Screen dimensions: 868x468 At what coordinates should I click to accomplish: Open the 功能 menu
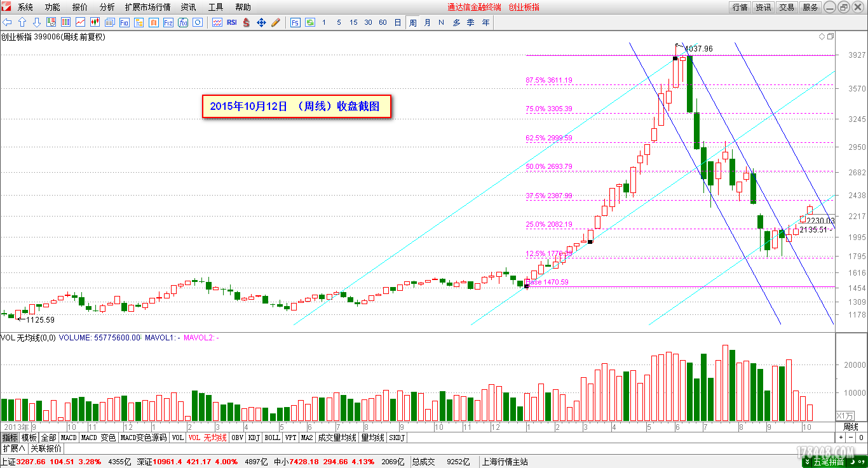[53, 7]
